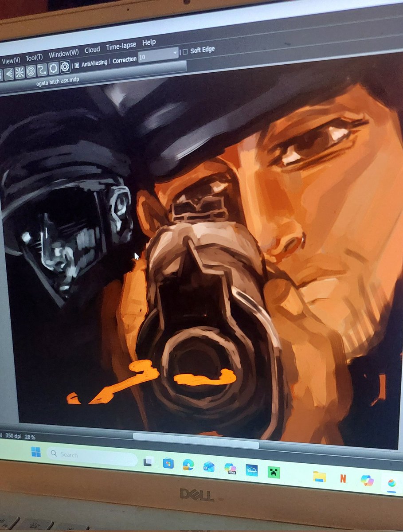Open the Tool(T) menu

point(34,58)
